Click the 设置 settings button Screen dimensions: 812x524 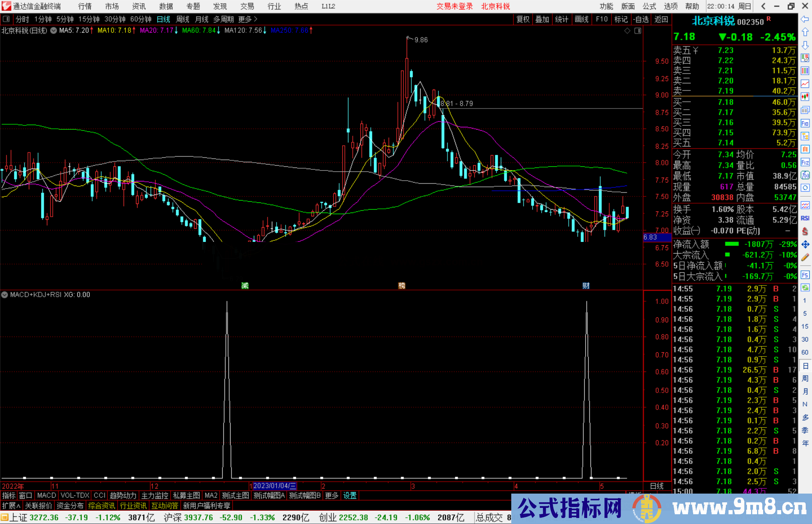click(x=350, y=495)
